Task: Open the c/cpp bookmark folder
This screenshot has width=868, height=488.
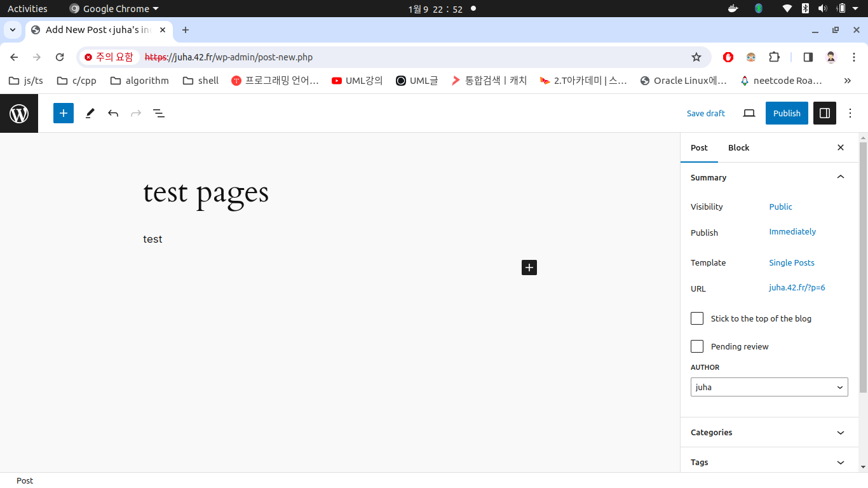Action: click(x=76, y=81)
